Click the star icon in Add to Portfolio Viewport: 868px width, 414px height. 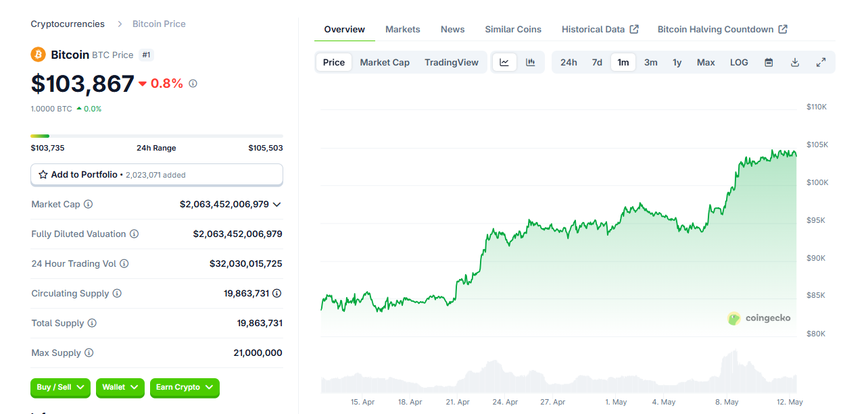coord(43,174)
